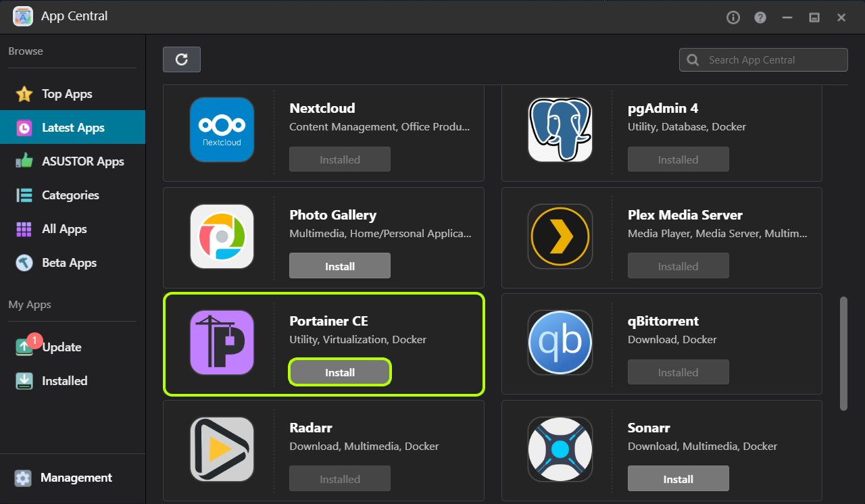This screenshot has width=865, height=504.
Task: Open the Nextcloud title
Action: 322,108
